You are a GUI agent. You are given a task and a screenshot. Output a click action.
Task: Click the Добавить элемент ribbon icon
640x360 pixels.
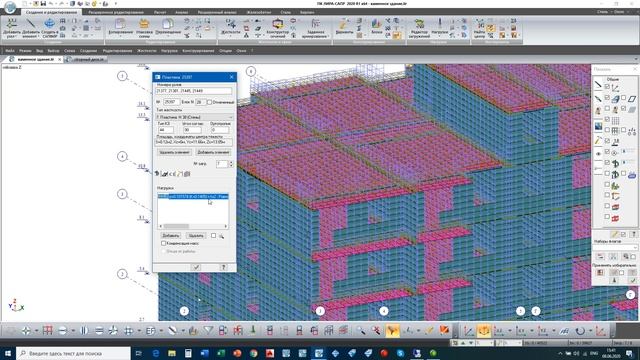(30, 28)
